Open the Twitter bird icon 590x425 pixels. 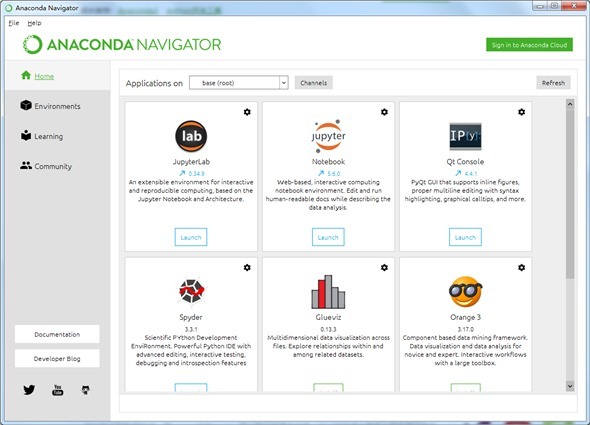tap(29, 390)
